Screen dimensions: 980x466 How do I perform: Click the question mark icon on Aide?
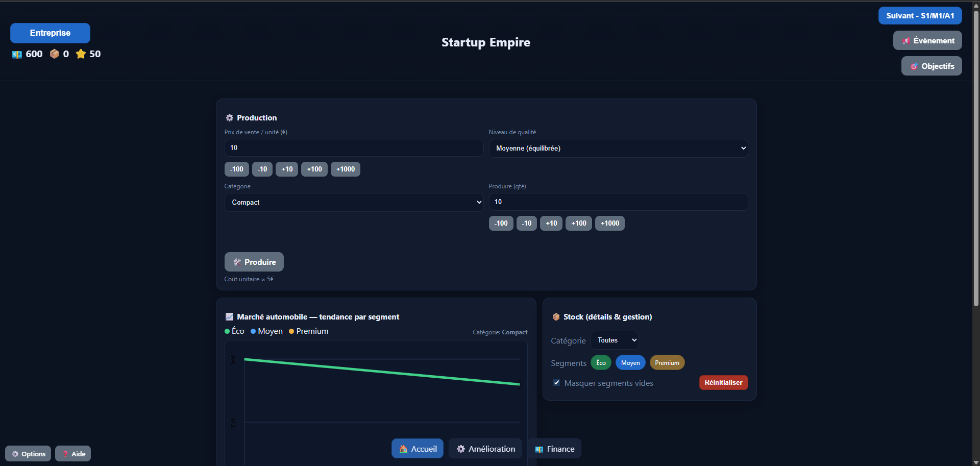[x=65, y=454]
